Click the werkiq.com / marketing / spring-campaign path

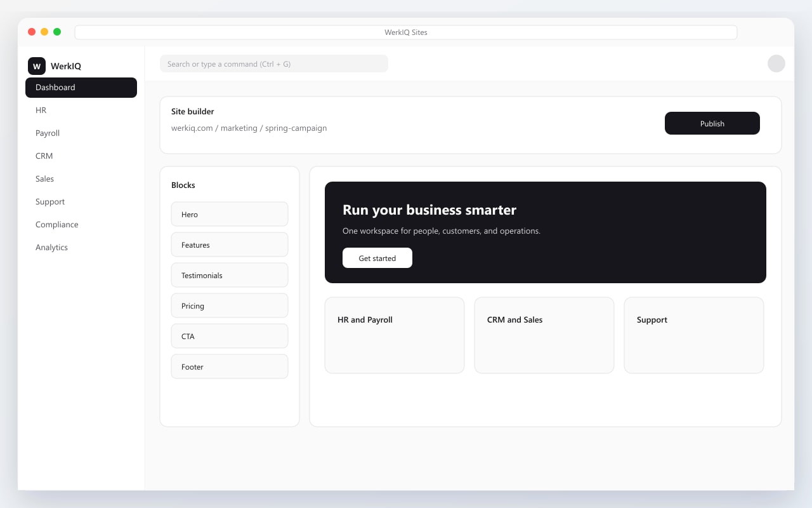click(x=249, y=128)
